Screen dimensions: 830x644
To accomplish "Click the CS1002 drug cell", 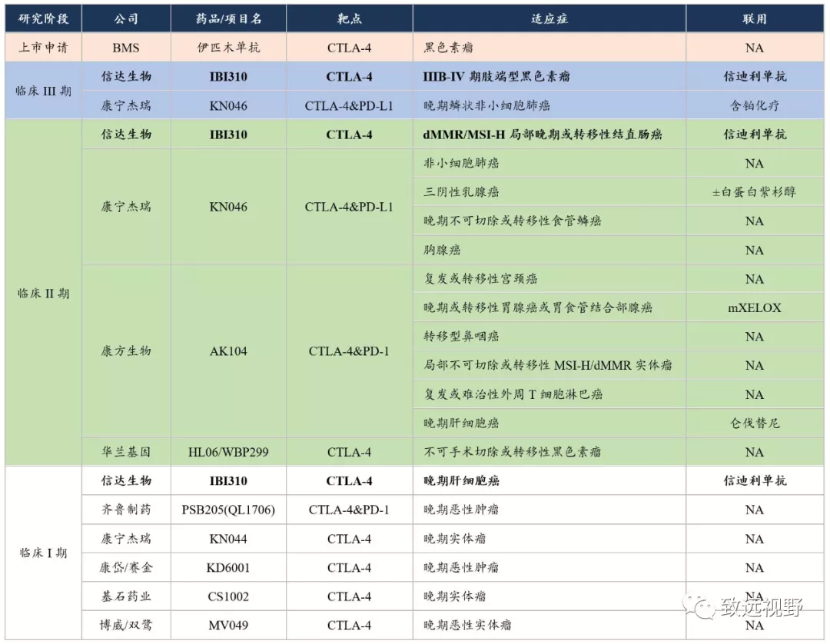I will (x=229, y=596).
